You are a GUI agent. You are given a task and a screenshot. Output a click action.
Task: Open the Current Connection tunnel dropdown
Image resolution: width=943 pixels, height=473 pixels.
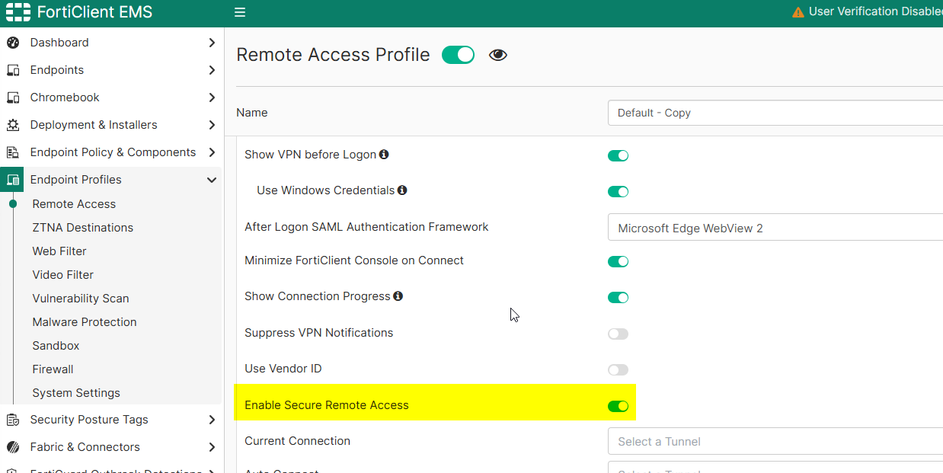pyautogui.click(x=774, y=441)
